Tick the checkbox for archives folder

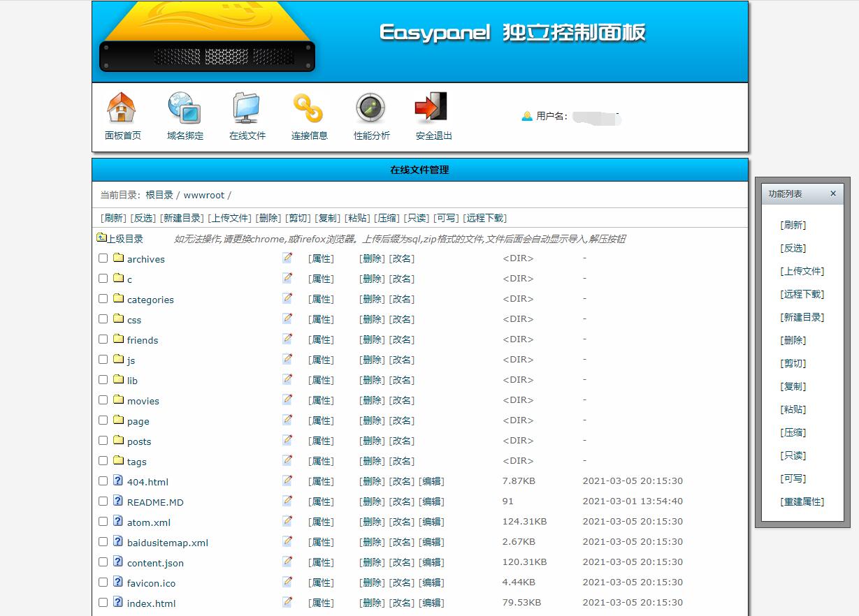103,258
